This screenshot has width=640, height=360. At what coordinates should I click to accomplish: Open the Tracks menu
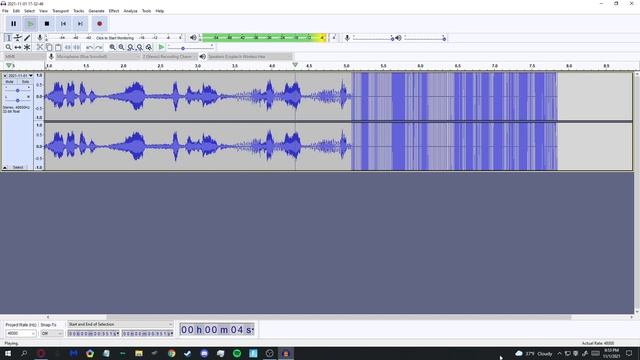pos(78,11)
